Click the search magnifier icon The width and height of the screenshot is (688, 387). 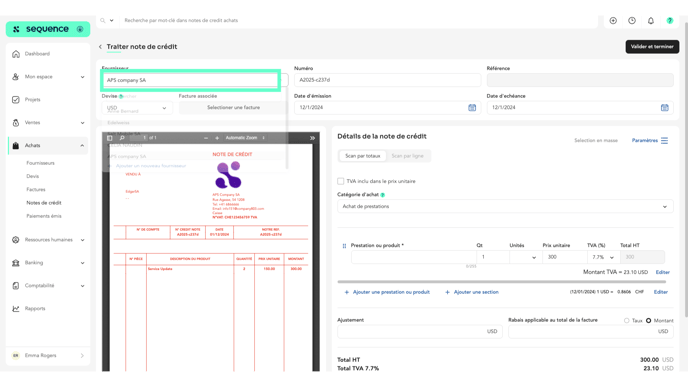click(x=103, y=20)
